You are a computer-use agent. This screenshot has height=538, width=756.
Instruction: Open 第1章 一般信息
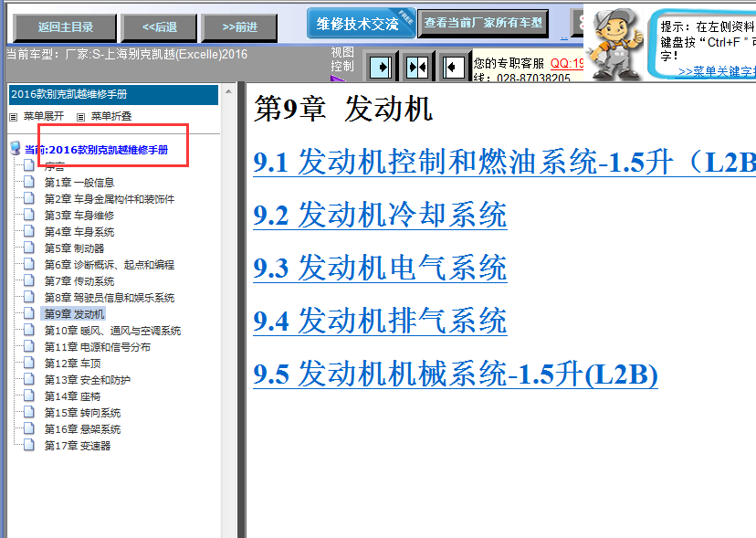pos(79,183)
